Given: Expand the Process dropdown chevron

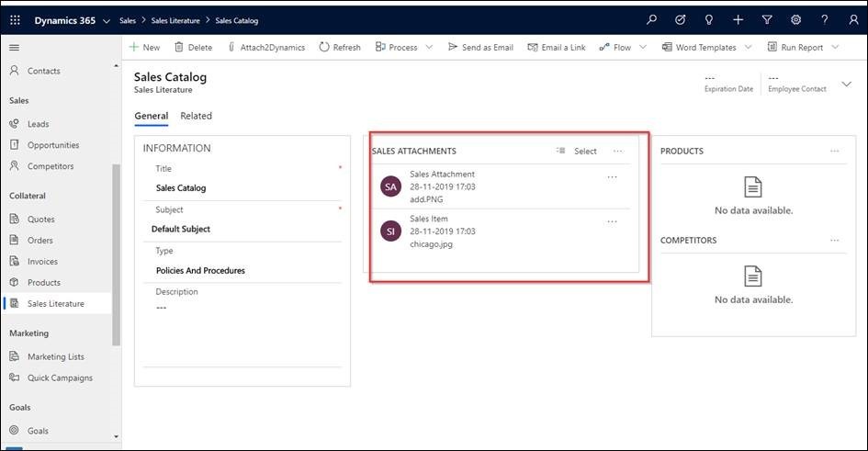Looking at the screenshot, I should [429, 47].
